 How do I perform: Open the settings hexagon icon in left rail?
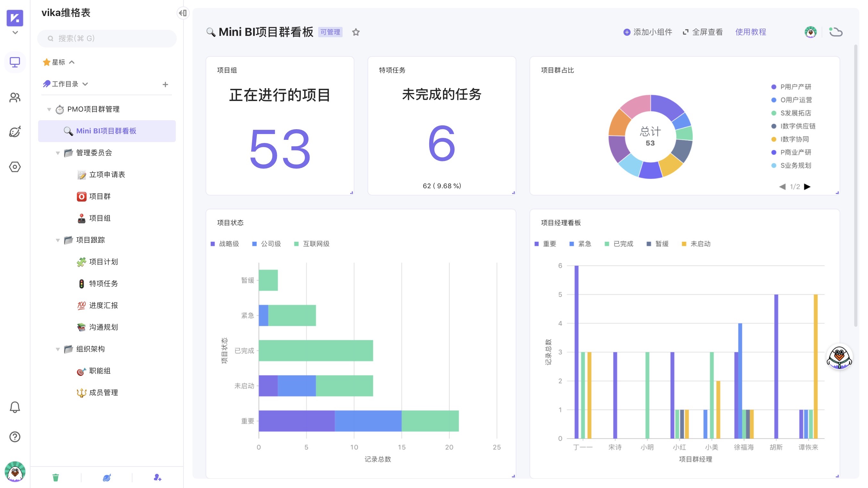pos(15,167)
